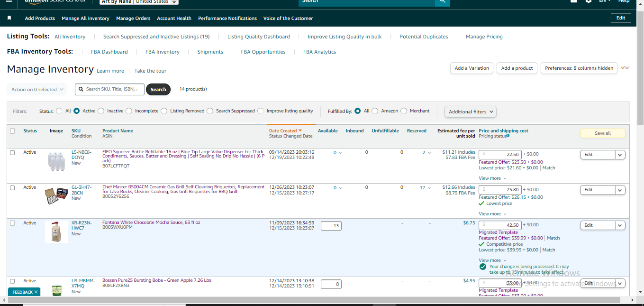Open Edit dropdown arrow for FIFO Squeeze Bottle
This screenshot has width=644, height=306.
(620, 155)
